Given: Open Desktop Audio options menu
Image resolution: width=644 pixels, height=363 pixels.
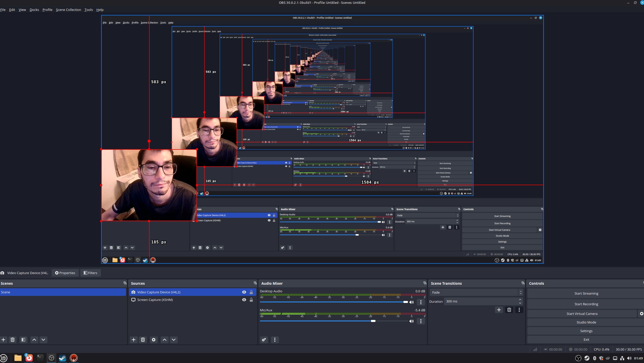Looking at the screenshot, I should (421, 302).
